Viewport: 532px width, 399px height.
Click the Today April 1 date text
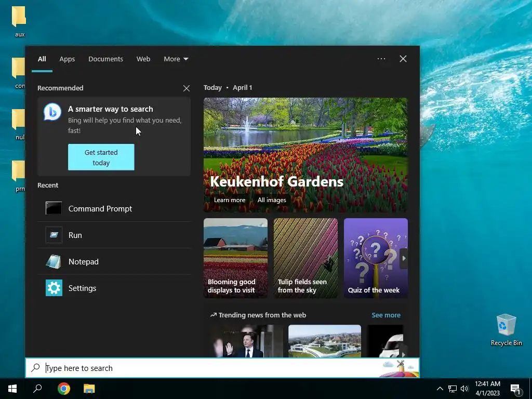coord(228,87)
